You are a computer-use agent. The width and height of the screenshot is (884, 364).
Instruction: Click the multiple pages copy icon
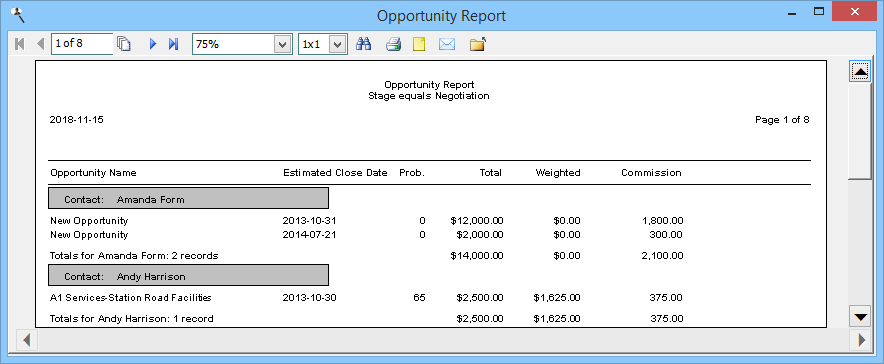click(123, 44)
